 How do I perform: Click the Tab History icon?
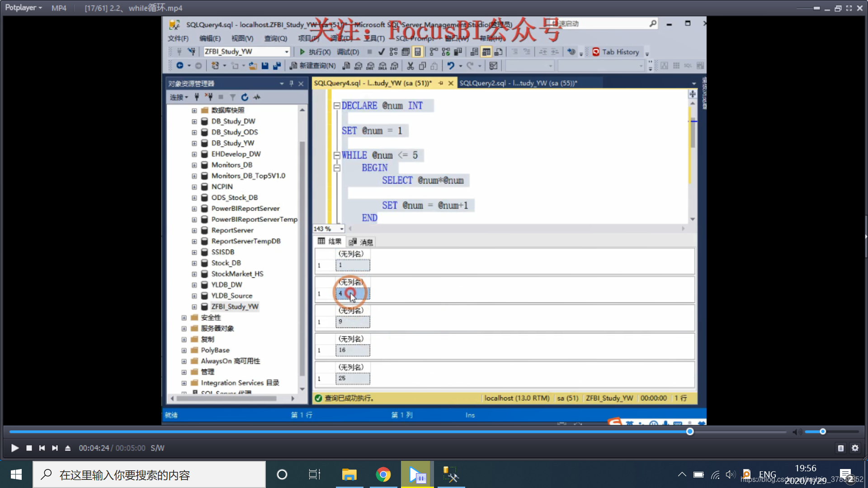pyautogui.click(x=595, y=52)
